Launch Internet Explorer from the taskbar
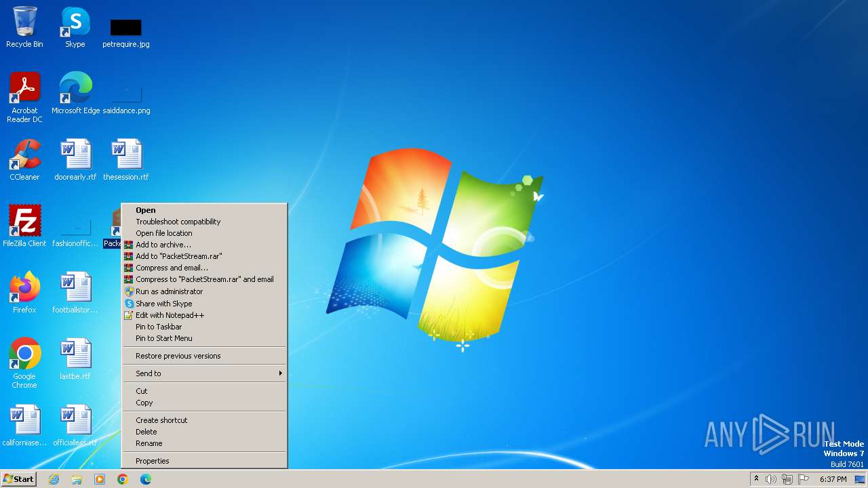868x488 pixels. [x=54, y=479]
